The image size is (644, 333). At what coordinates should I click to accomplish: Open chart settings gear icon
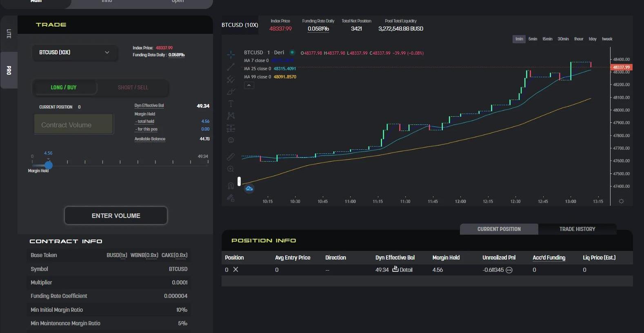[x=621, y=201]
